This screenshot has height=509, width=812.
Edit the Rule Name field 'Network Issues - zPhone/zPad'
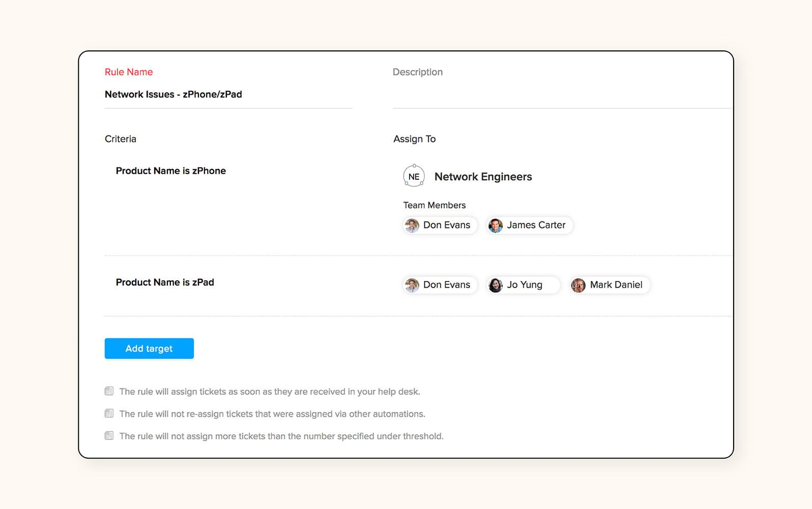click(x=228, y=95)
